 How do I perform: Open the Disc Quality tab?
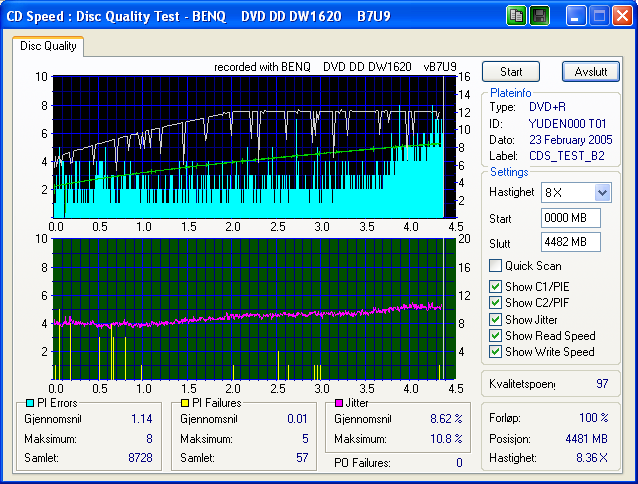[x=48, y=46]
